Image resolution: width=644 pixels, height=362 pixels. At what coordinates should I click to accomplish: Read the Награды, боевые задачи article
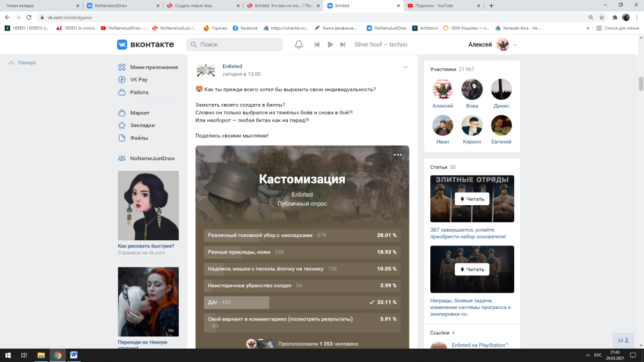point(472,269)
